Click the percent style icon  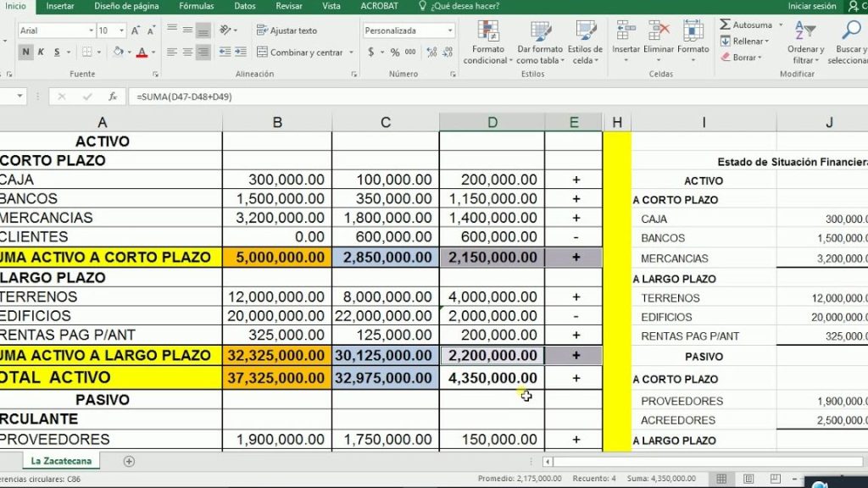pos(389,53)
